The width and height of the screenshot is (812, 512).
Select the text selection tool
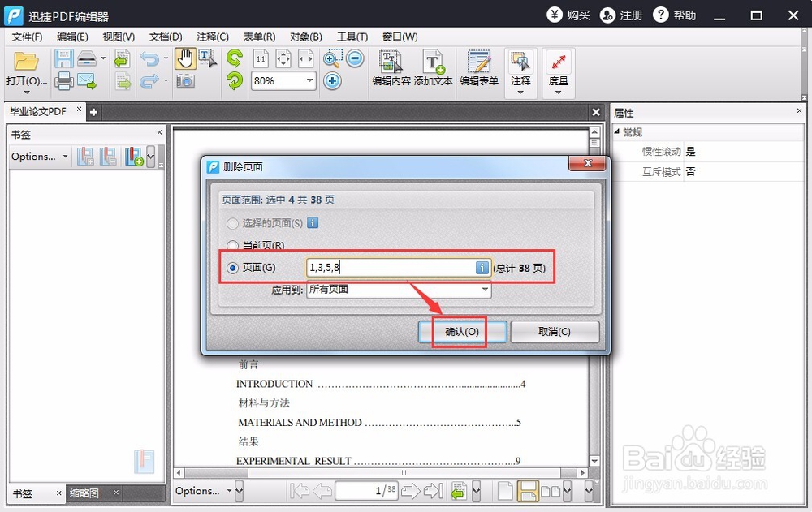pyautogui.click(x=208, y=58)
